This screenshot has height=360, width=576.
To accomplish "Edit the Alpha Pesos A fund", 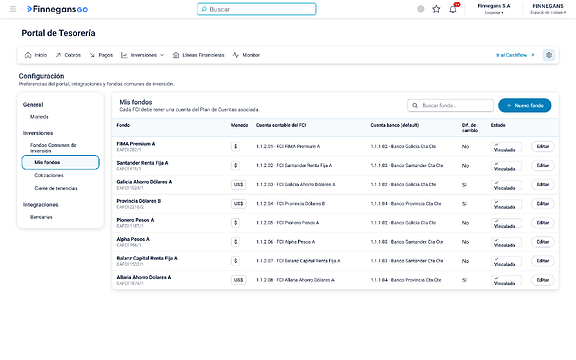I will [x=543, y=242].
